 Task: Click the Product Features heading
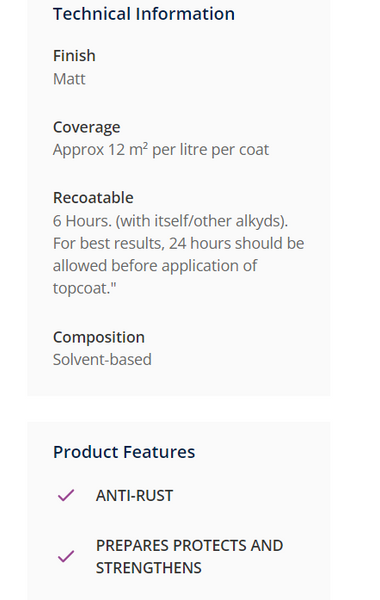point(124,452)
